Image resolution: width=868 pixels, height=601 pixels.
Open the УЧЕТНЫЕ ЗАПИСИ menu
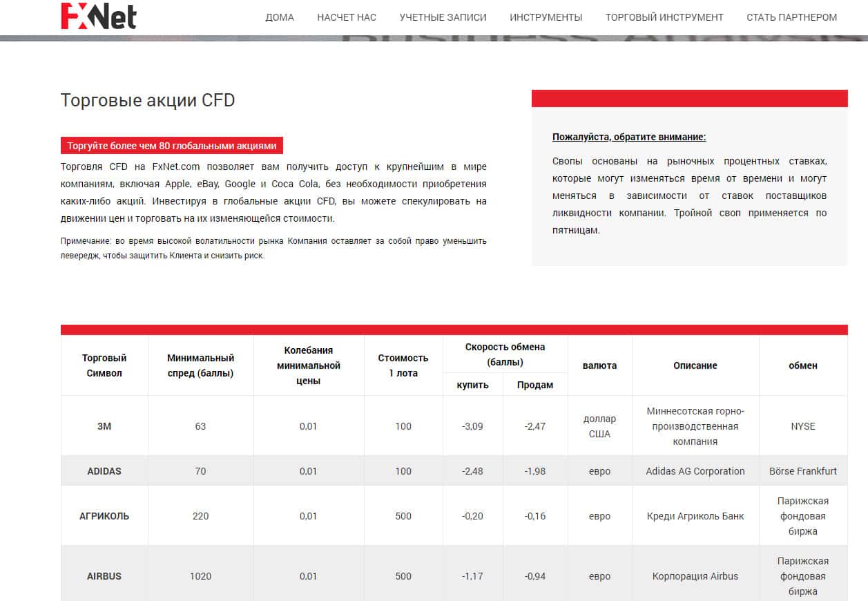coord(443,17)
